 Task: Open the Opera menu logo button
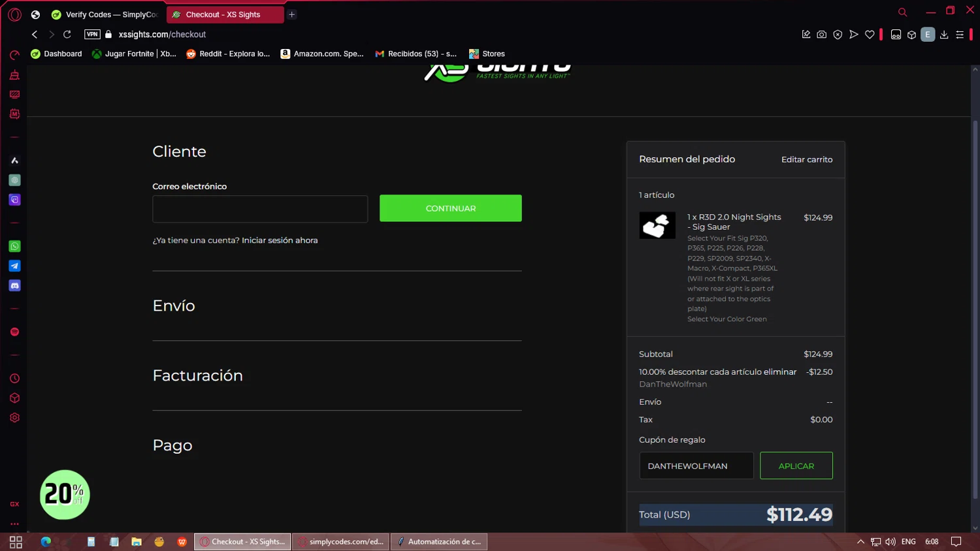point(14,14)
